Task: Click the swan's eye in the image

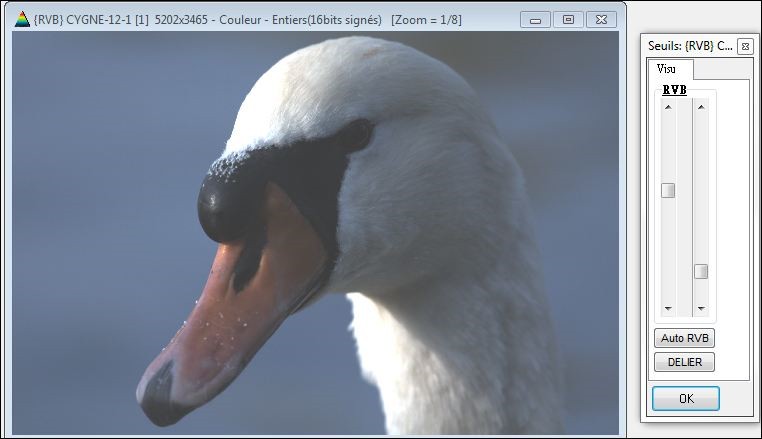Action: click(x=356, y=134)
